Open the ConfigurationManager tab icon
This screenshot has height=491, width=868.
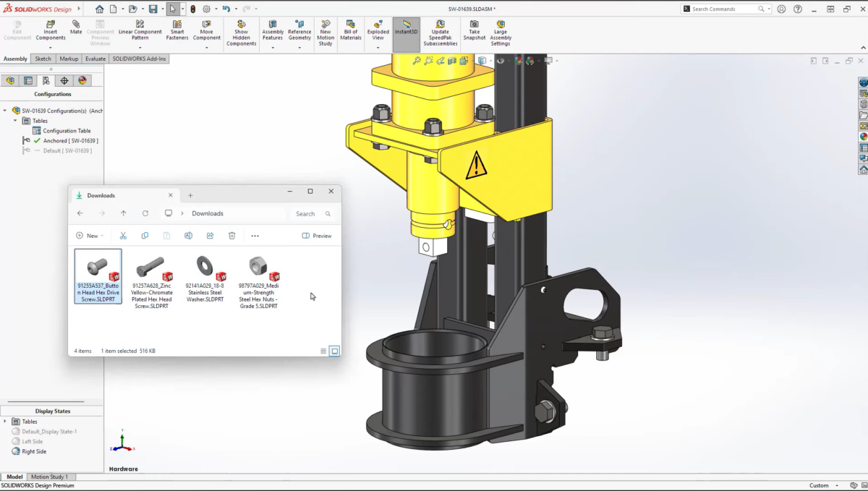[x=46, y=81]
